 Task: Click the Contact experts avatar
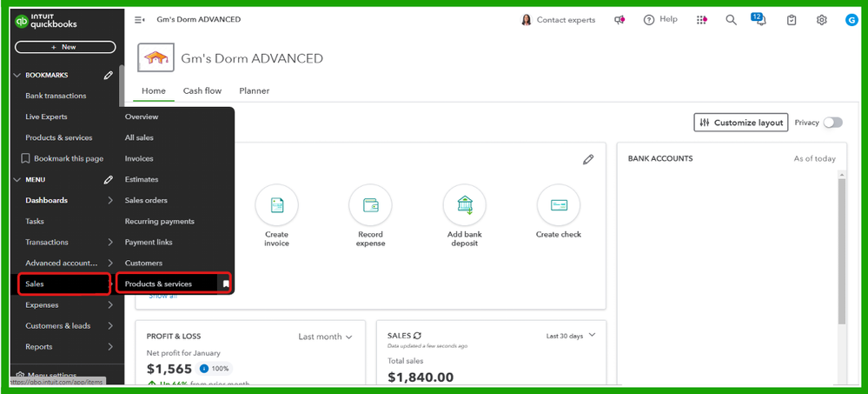tap(527, 20)
